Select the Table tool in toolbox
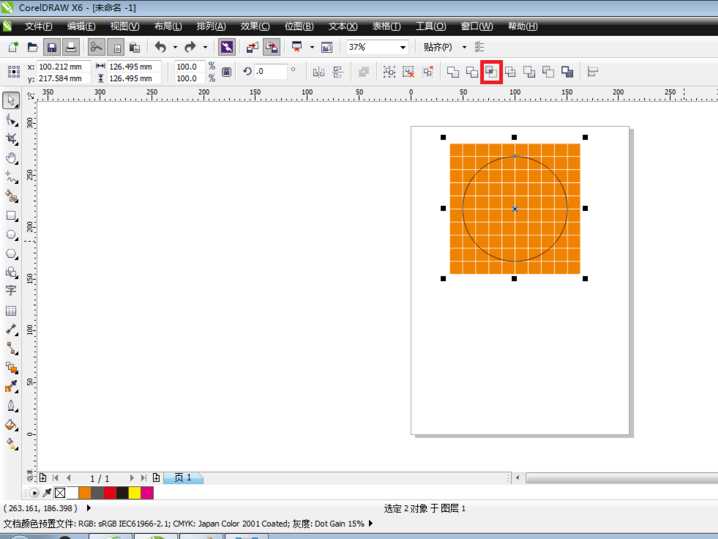 [x=12, y=310]
